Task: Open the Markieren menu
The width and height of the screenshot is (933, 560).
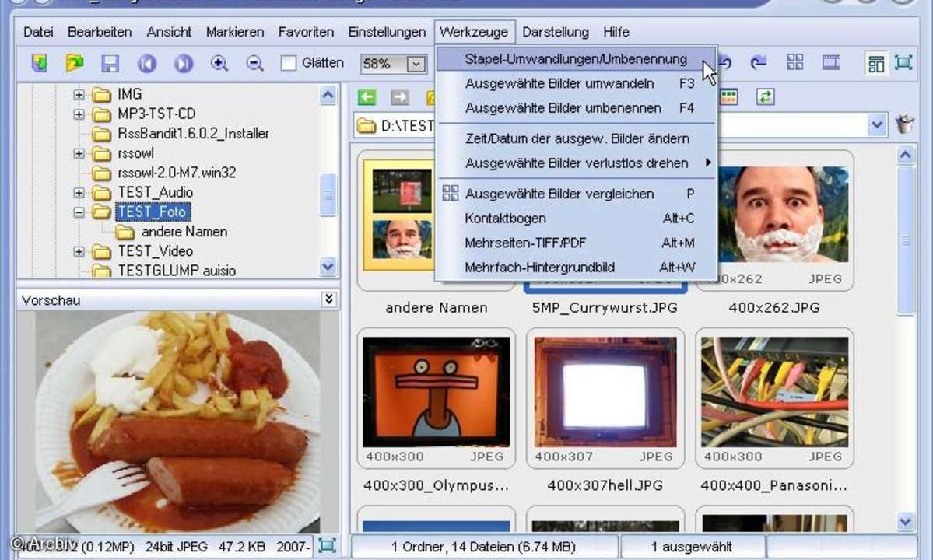Action: click(234, 32)
